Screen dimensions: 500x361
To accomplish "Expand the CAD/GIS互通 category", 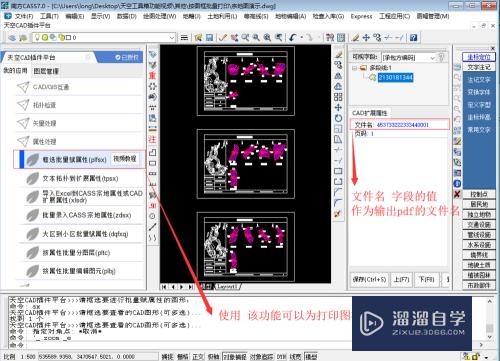I will 80,87.
